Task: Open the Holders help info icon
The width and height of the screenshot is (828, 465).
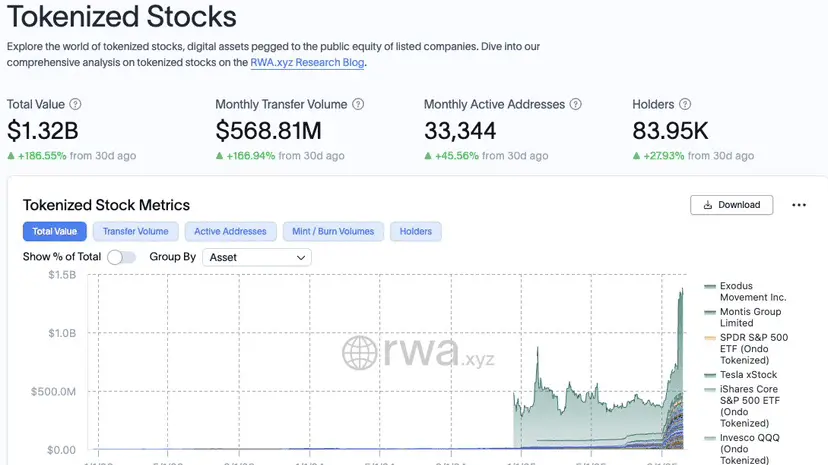Action: tap(685, 104)
